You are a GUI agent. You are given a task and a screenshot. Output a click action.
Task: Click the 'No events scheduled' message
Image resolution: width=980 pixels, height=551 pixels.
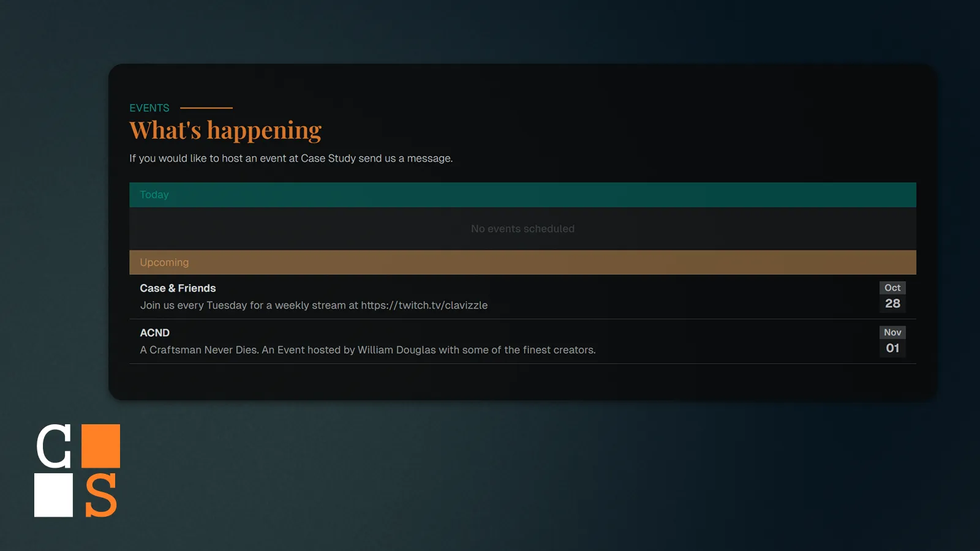pyautogui.click(x=522, y=228)
